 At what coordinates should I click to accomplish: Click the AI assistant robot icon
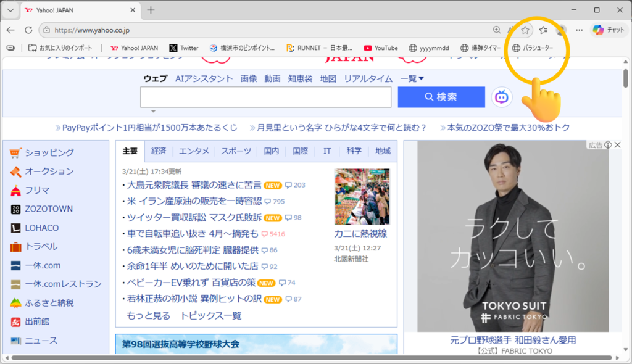coord(502,97)
